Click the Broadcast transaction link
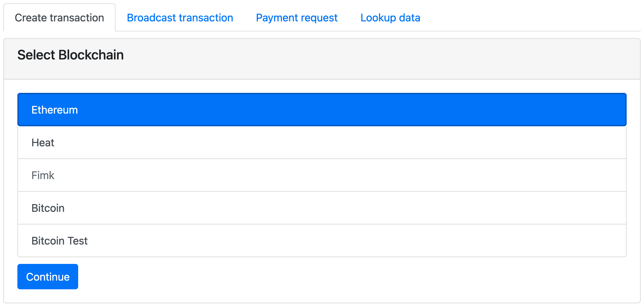644x308 pixels. point(180,18)
